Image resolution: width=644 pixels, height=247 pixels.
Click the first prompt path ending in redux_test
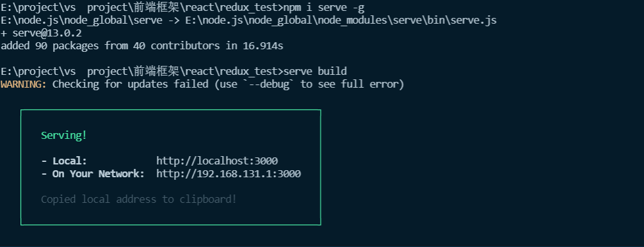coord(141,8)
